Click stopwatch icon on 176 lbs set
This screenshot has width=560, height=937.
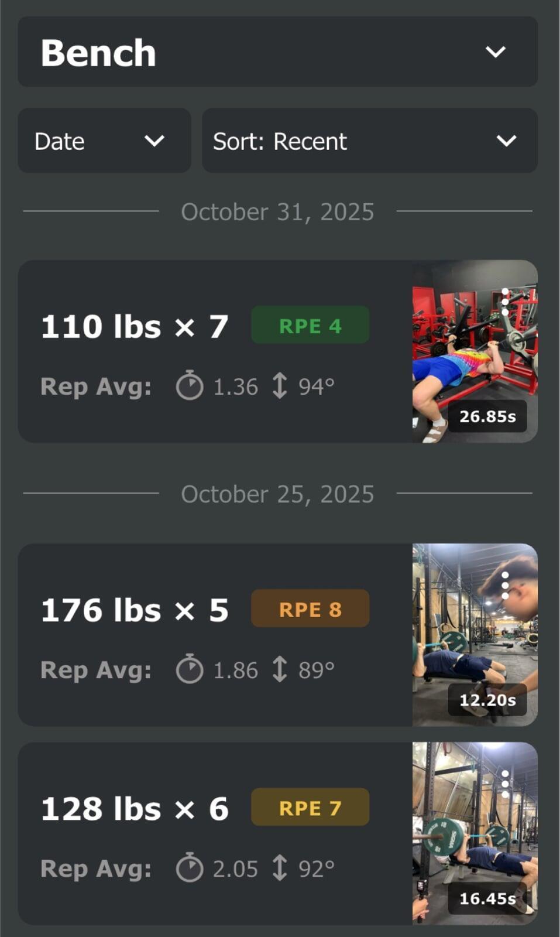(190, 669)
